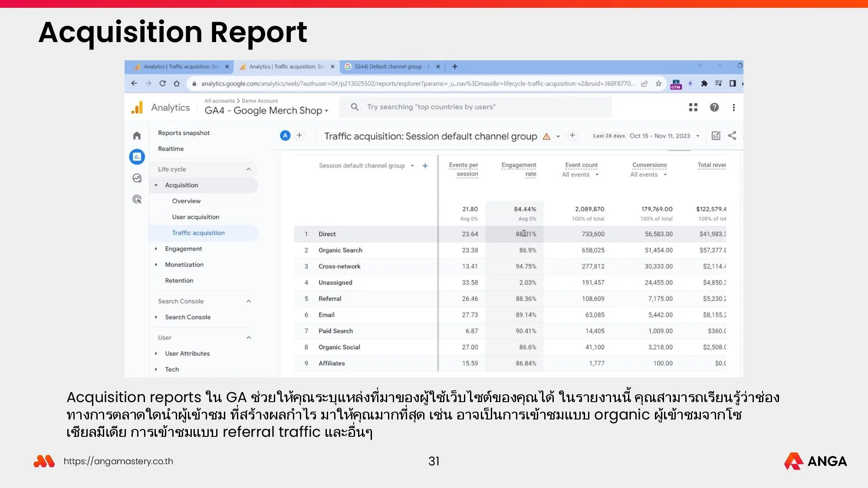The image size is (868, 488).
Task: Click media control playlist icon
Action: (718, 83)
